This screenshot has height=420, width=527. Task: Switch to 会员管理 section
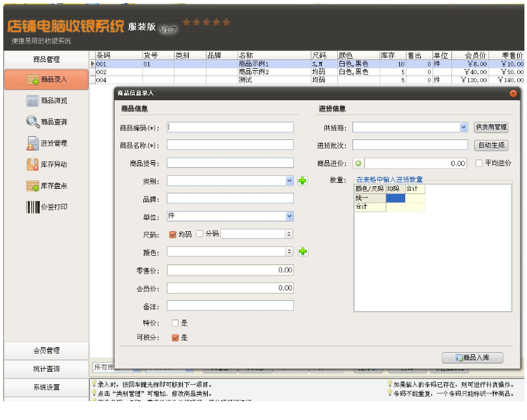point(46,350)
